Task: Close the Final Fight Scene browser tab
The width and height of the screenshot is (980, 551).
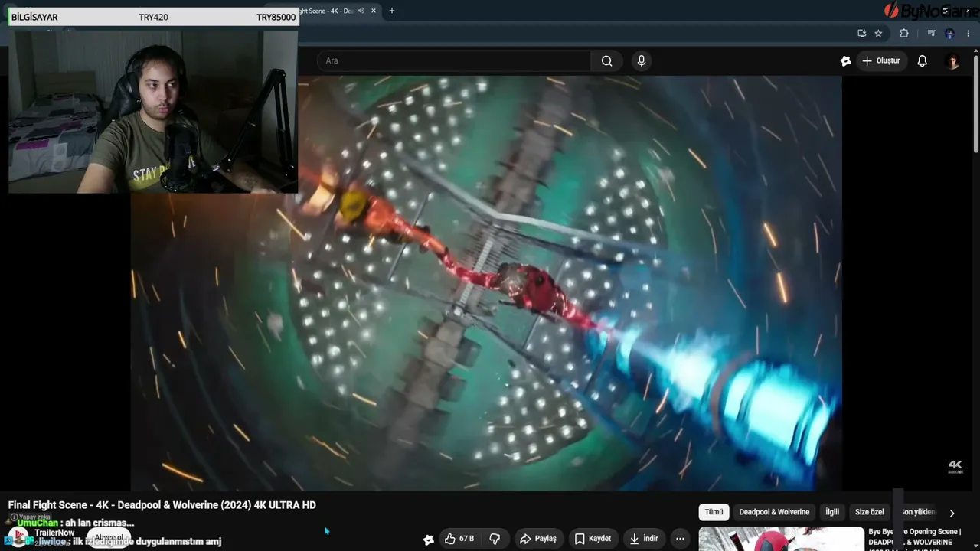Action: pyautogui.click(x=374, y=11)
